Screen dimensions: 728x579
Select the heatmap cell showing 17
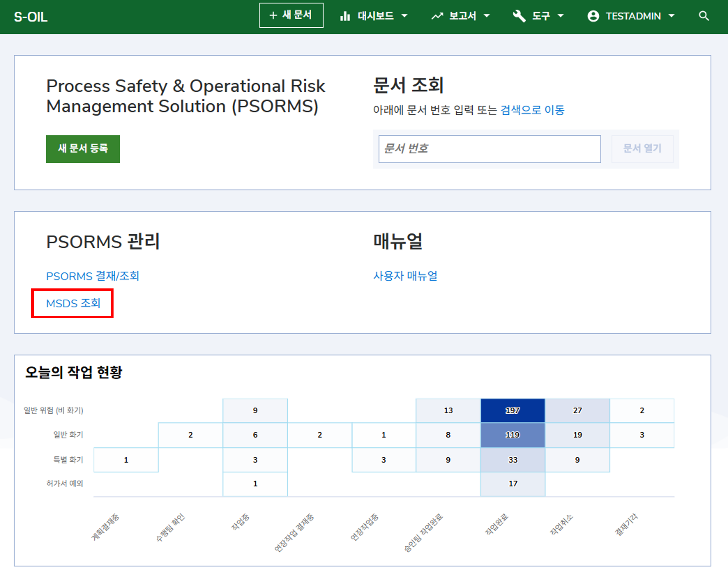[513, 484]
